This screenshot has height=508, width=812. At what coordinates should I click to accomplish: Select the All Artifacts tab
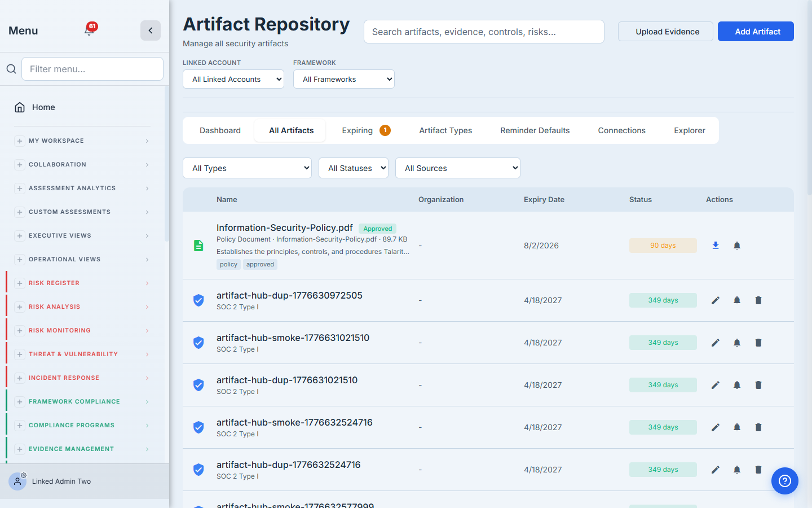[x=291, y=130]
